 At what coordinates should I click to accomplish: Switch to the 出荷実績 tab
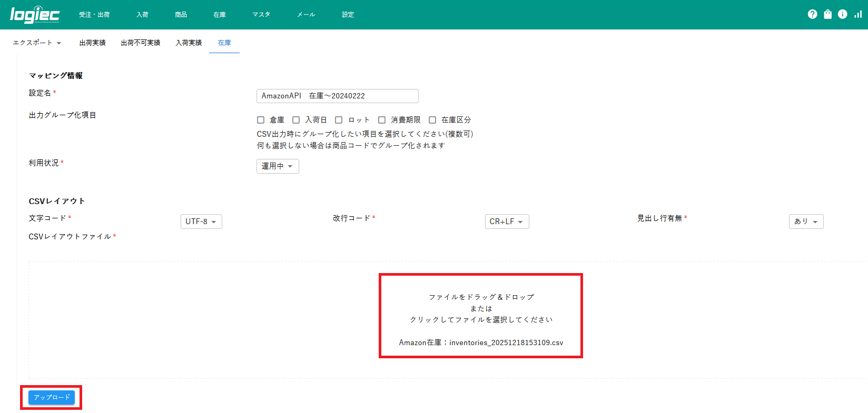click(93, 43)
